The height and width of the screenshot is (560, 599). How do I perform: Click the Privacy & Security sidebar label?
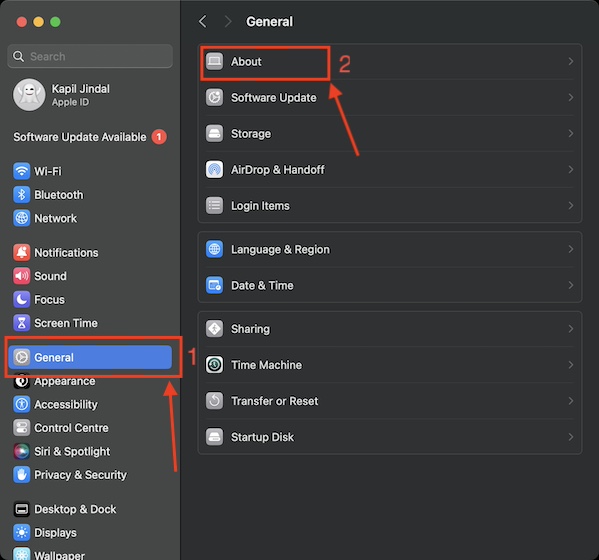(x=80, y=475)
